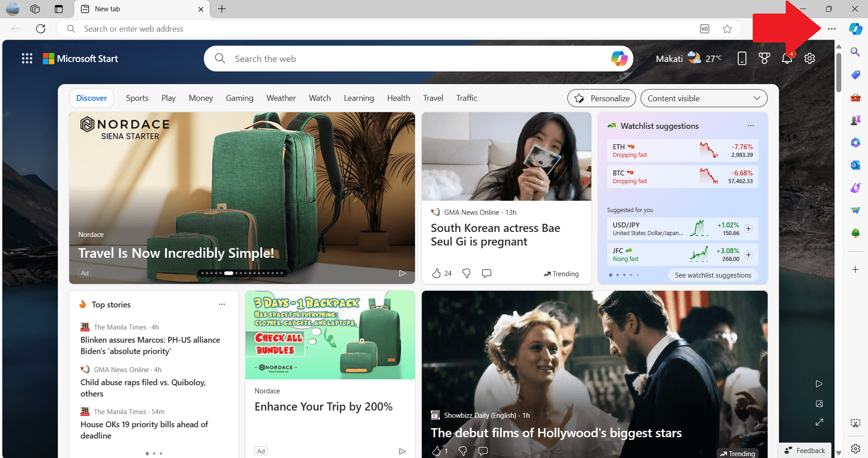868x458 pixels.
Task: Open Watchlist suggestions more options menu
Action: (751, 126)
